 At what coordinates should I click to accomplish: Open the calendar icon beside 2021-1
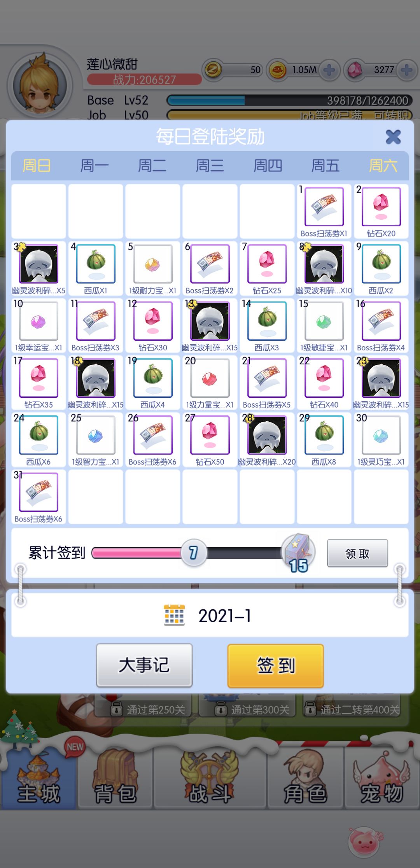click(x=174, y=615)
